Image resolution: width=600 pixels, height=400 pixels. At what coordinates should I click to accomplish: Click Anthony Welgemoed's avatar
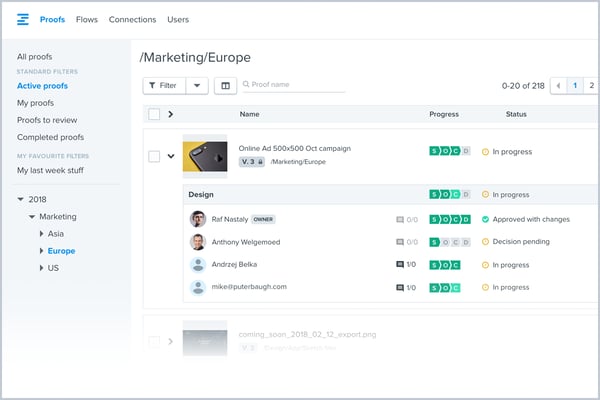point(198,242)
